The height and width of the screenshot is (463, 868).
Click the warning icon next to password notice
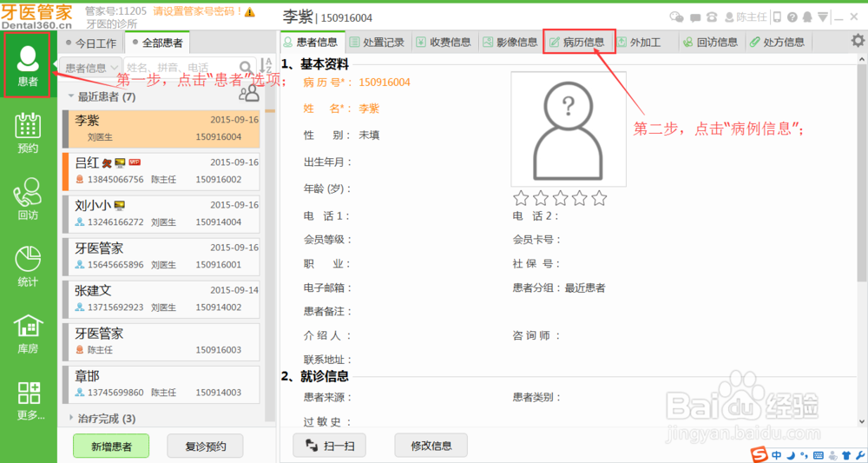click(x=250, y=11)
